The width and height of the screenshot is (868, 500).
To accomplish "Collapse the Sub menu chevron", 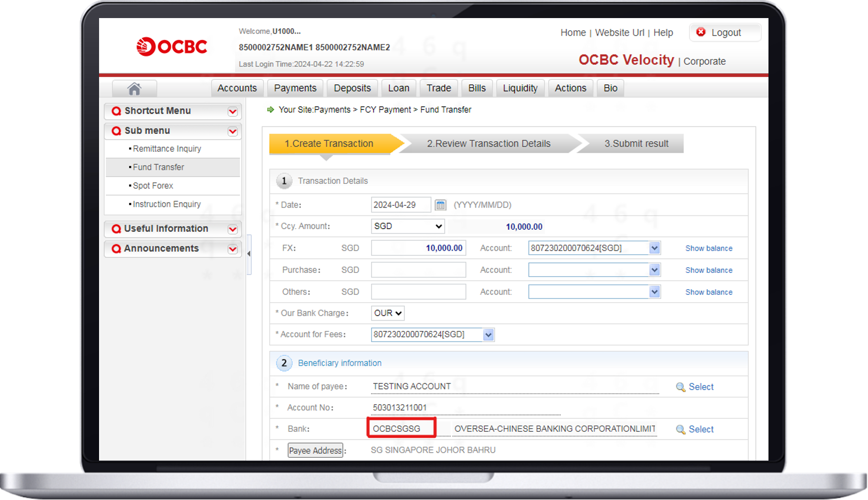I will click(233, 131).
